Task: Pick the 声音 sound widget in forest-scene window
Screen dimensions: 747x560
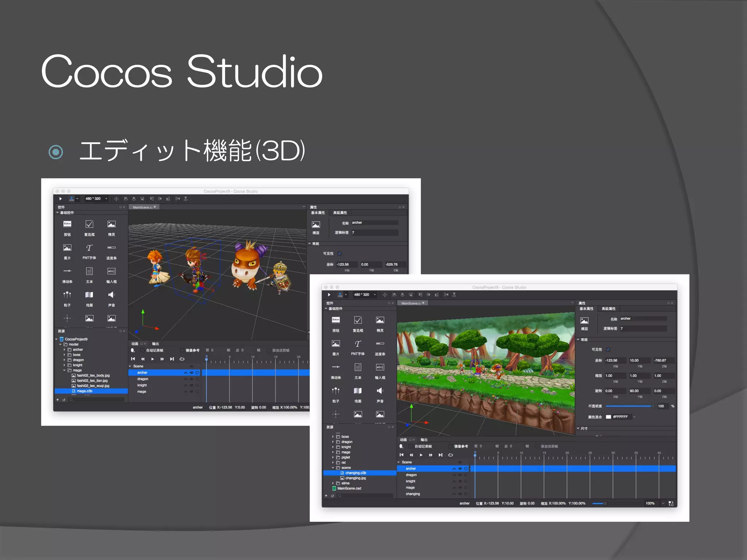Action: [380, 391]
